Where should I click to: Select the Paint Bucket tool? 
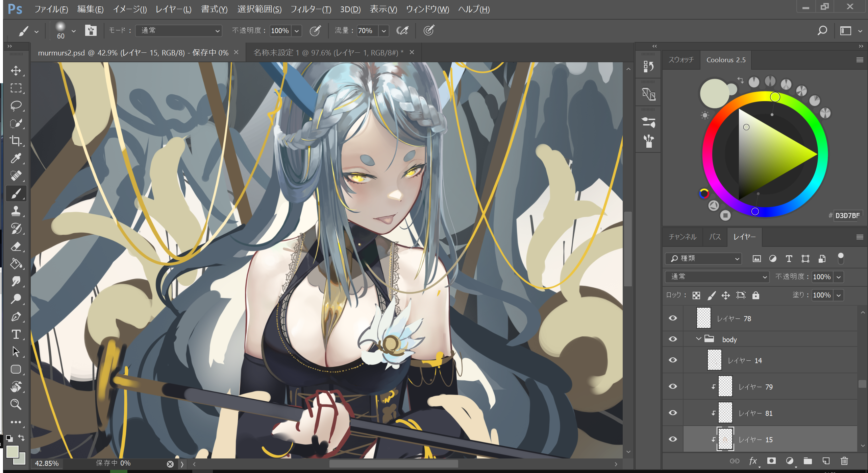coord(16,264)
